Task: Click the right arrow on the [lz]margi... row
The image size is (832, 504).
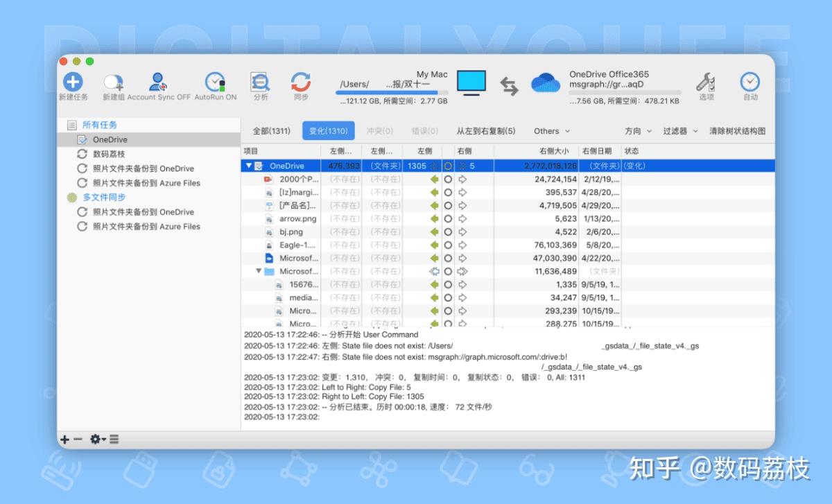Action: [462, 192]
